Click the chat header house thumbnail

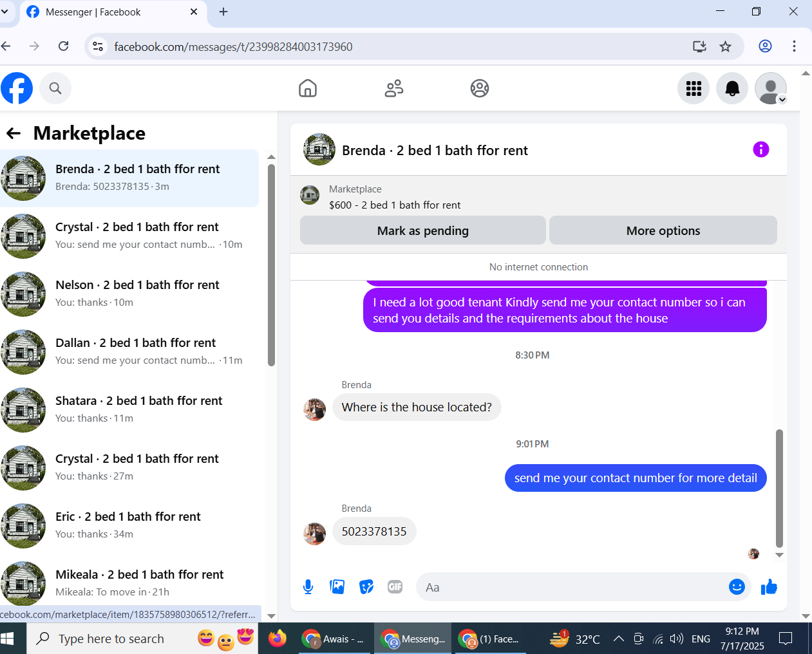point(319,149)
